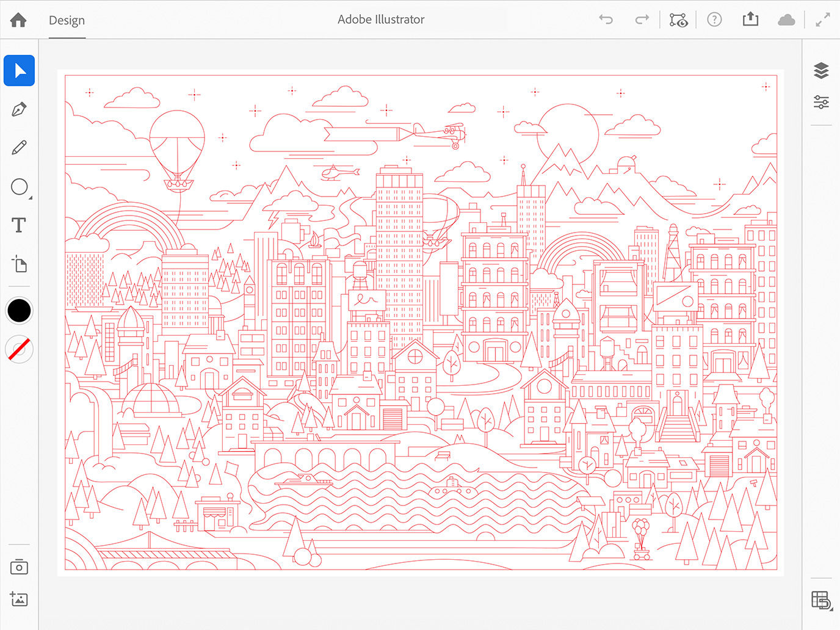Viewport: 840px width, 630px height.
Task: Open the Share export icon
Action: pos(750,20)
